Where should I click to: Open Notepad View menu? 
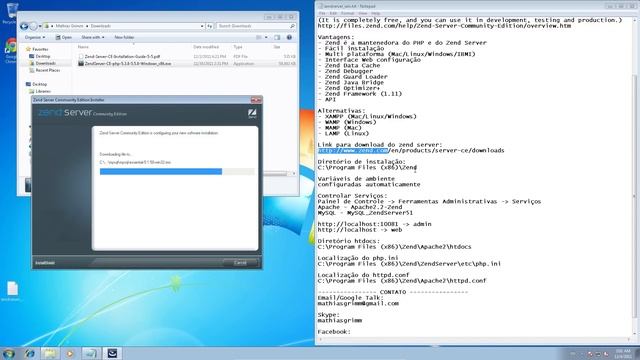tap(362, 13)
